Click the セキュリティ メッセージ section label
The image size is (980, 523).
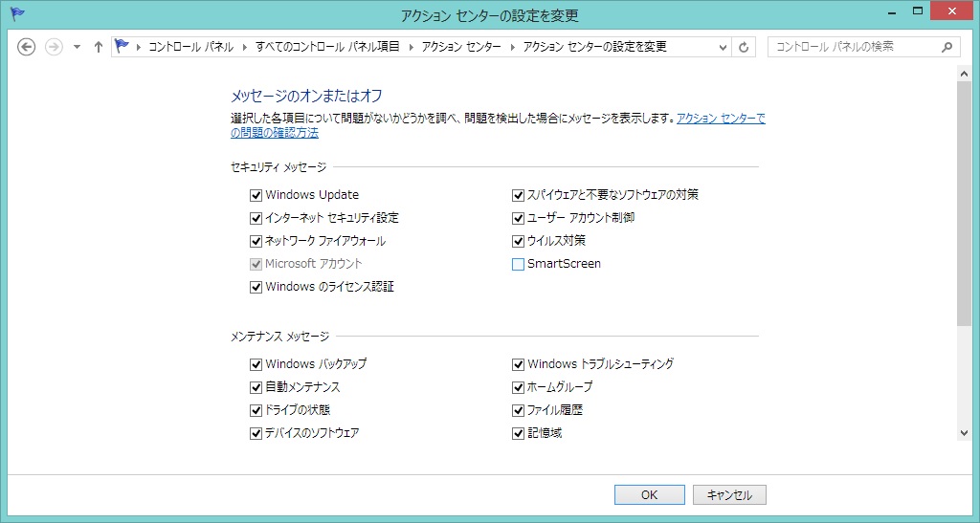278,167
